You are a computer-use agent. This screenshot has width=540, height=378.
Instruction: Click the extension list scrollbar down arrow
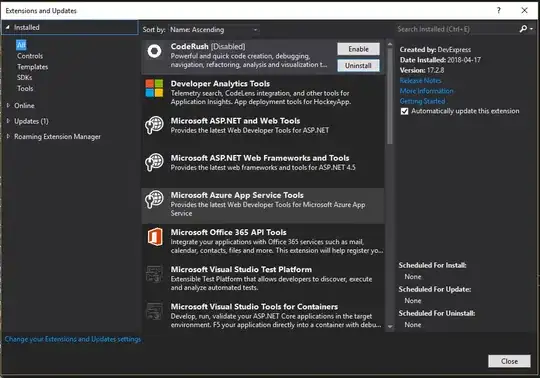(390, 326)
